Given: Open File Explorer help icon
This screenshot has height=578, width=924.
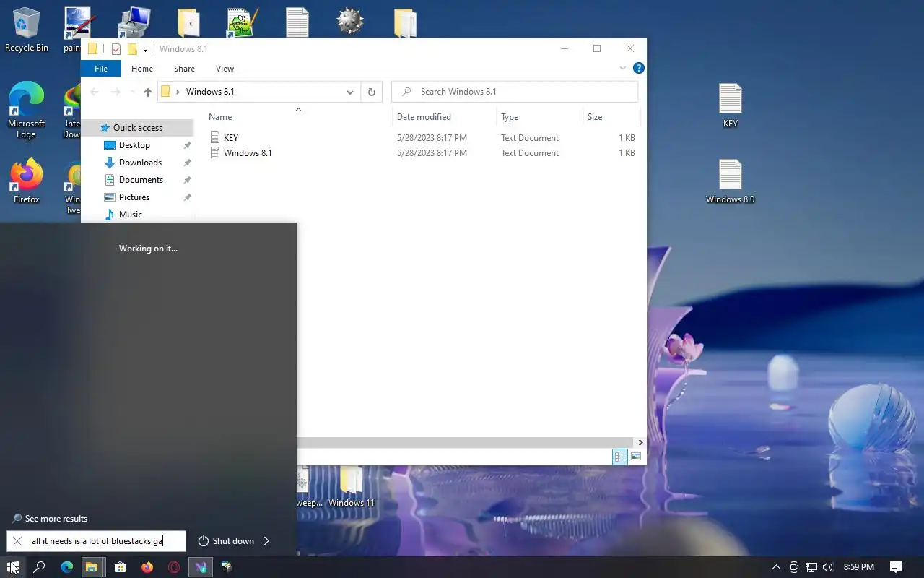Looking at the screenshot, I should pyautogui.click(x=638, y=68).
